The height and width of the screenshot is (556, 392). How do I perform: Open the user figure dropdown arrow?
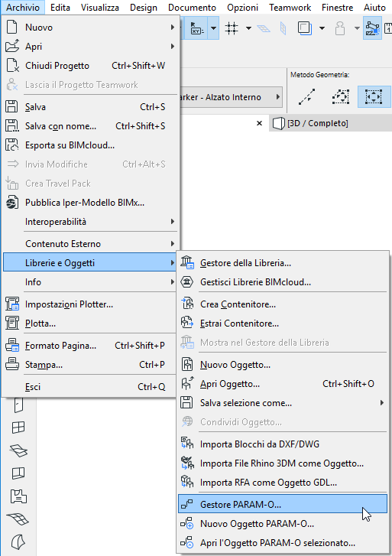tap(357, 28)
